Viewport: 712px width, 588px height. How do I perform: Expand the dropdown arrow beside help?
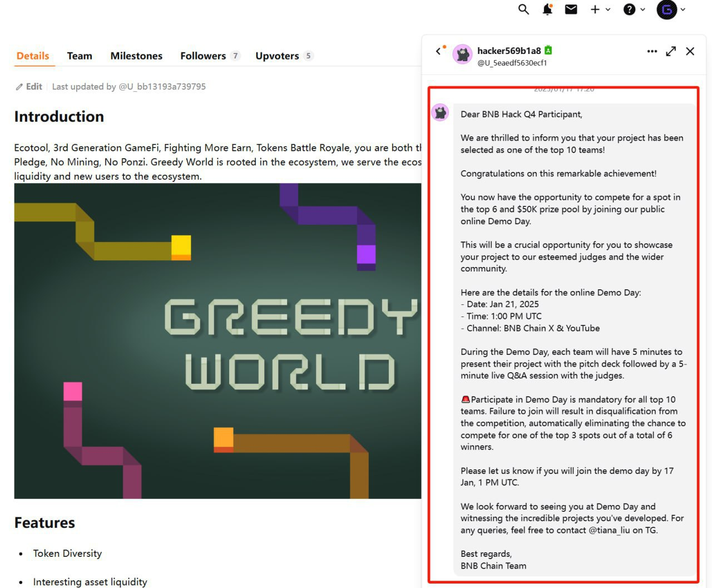point(642,9)
